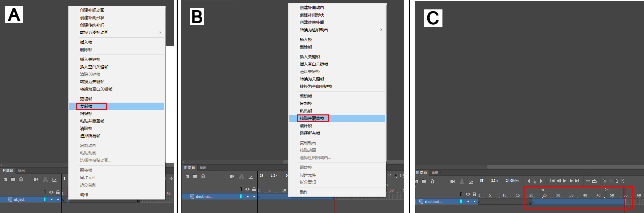
Task: Toggle visibility dot of destinat layer, panel C
Action: 468,202
